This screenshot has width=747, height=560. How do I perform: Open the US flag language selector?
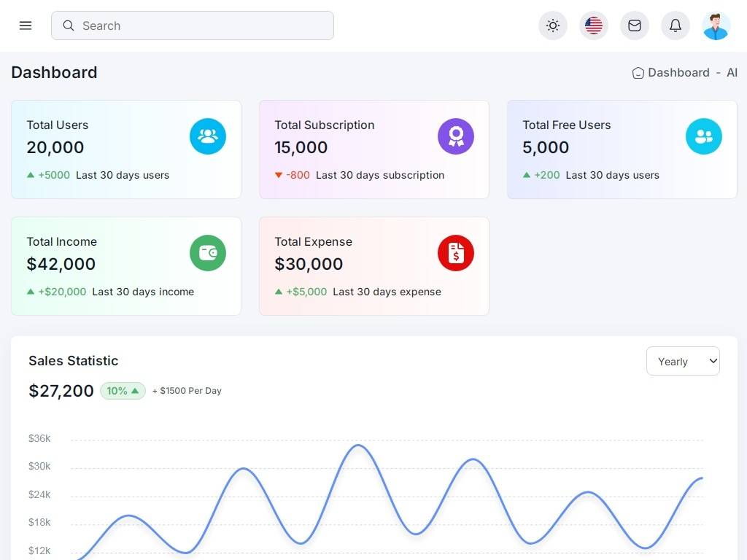pos(594,26)
